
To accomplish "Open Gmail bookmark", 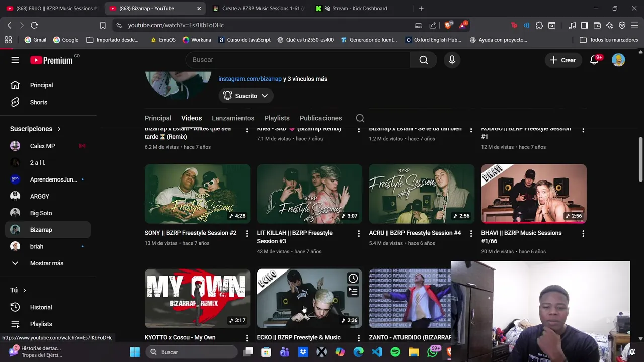I will coord(35,40).
